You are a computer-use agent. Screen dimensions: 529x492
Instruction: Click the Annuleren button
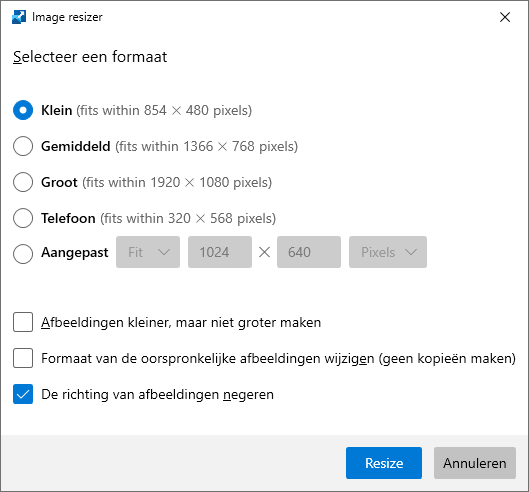pyautogui.click(x=475, y=463)
